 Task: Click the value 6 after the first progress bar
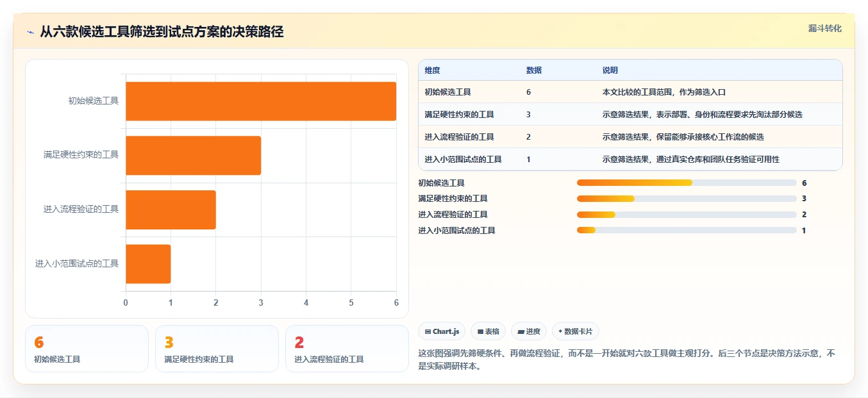click(804, 183)
